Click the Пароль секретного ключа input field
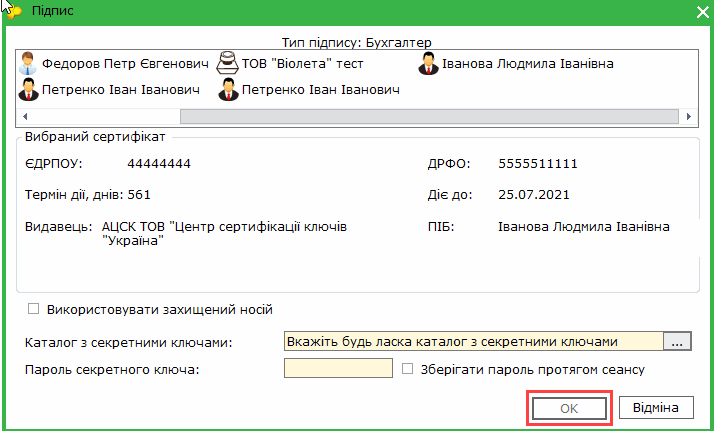This screenshot has height=431, width=719. (x=338, y=369)
